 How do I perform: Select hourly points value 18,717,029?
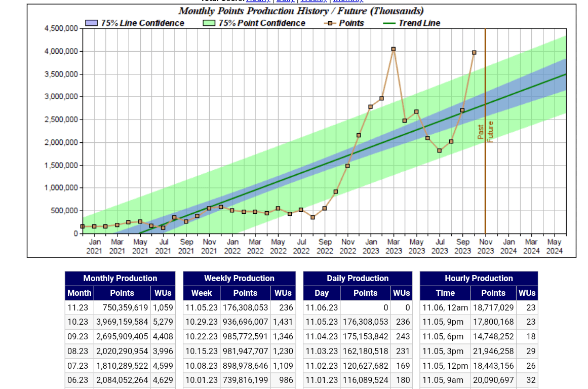coord(493,307)
